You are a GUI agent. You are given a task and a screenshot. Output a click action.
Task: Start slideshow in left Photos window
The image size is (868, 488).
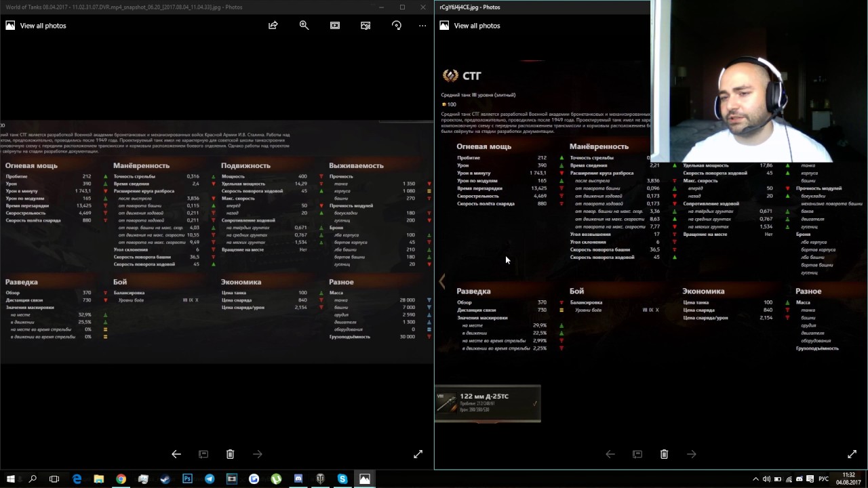tap(335, 25)
